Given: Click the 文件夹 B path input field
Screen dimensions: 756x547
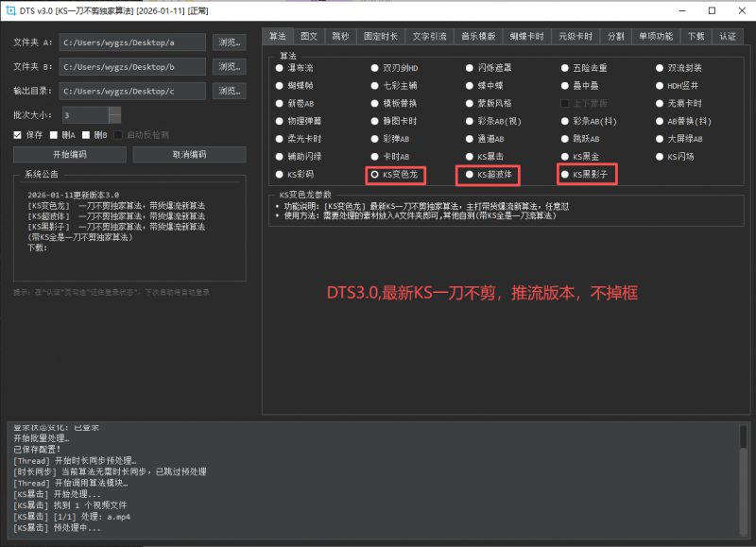Looking at the screenshot, I should (131, 67).
